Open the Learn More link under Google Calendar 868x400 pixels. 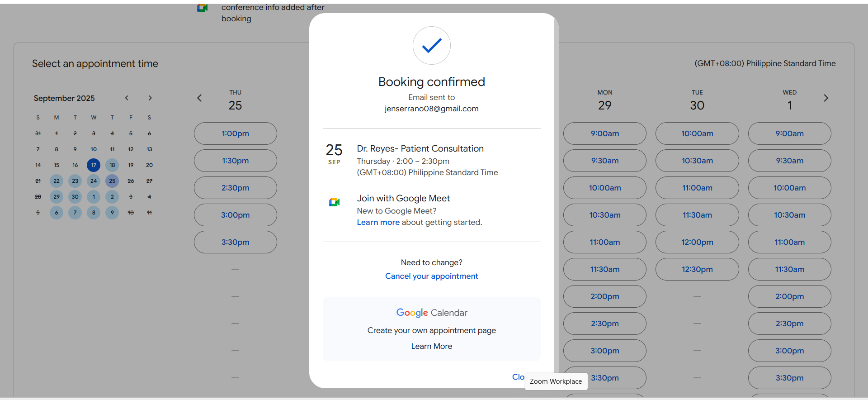point(431,346)
